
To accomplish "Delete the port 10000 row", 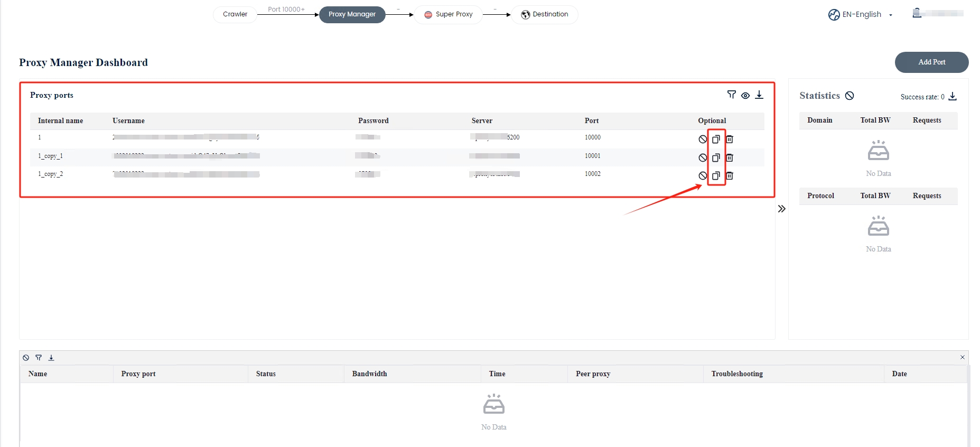I will [730, 139].
